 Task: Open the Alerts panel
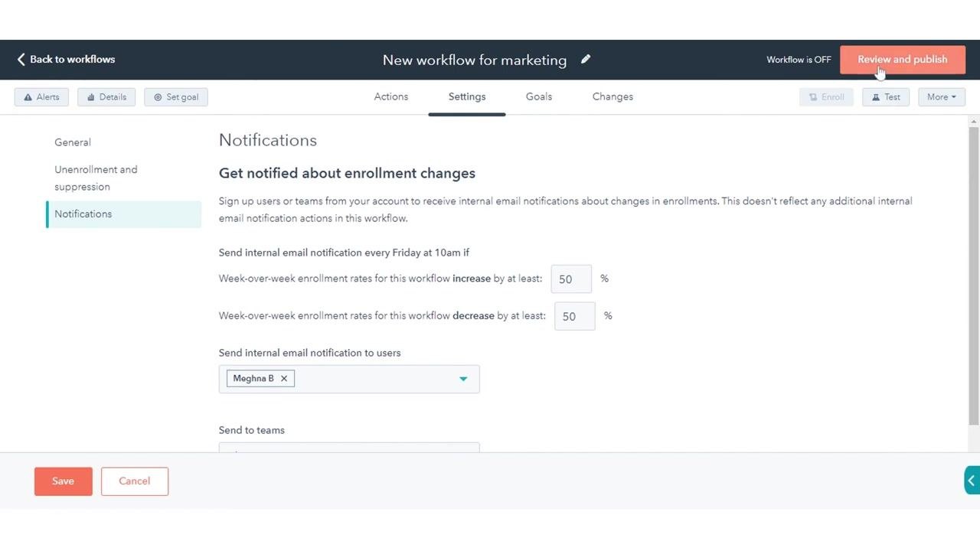tap(41, 97)
